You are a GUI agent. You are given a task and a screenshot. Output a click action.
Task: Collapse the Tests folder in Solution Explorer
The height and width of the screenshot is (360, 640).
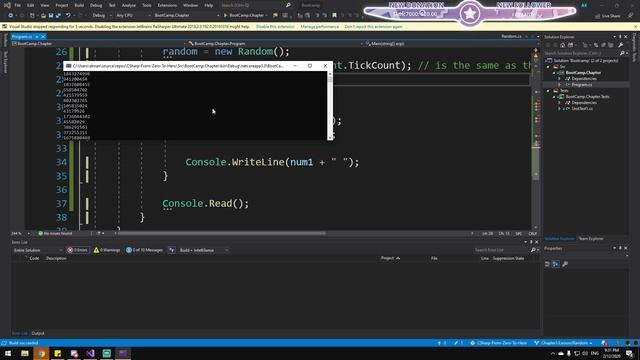(549, 91)
